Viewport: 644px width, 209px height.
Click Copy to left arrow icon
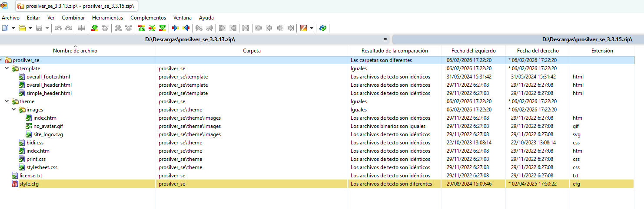click(186, 28)
